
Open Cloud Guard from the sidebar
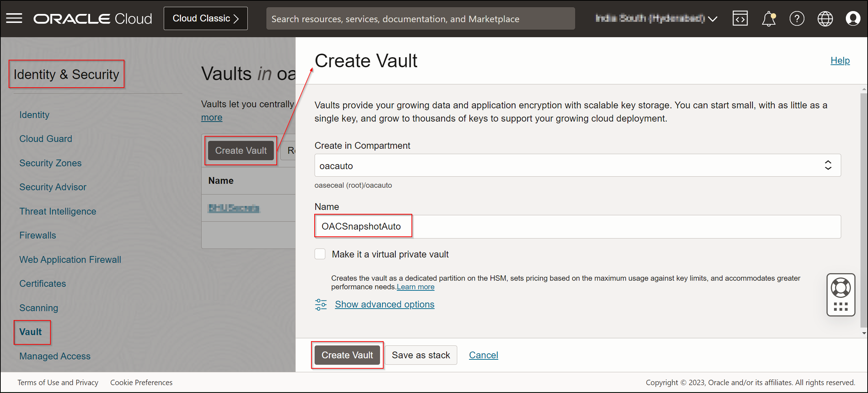point(46,139)
